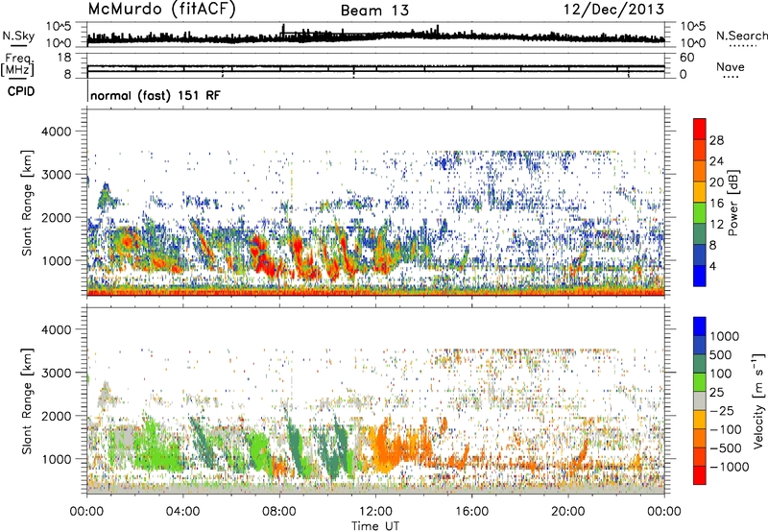Image resolution: width=768 pixels, height=532 pixels.
Task: Click the "20" label on Power colorbar
Action: pos(716,182)
